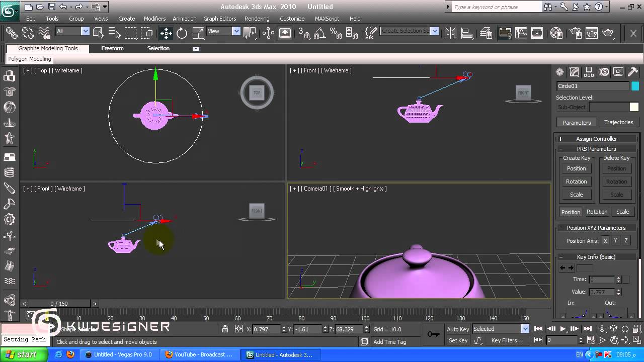Toggle Auto Key animation mode
644x362 pixels.
[458, 329]
